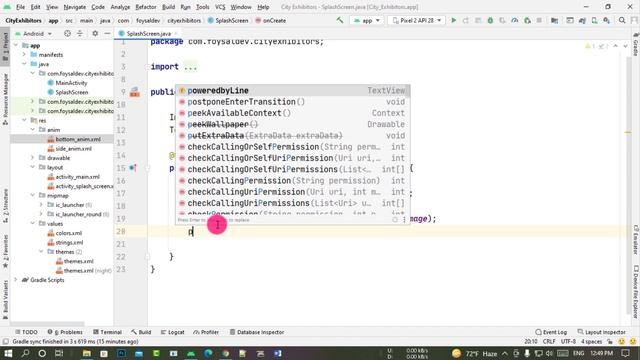The height and width of the screenshot is (360, 640).
Task: Click the search everywhere magnifier icon
Action: [x=622, y=20]
